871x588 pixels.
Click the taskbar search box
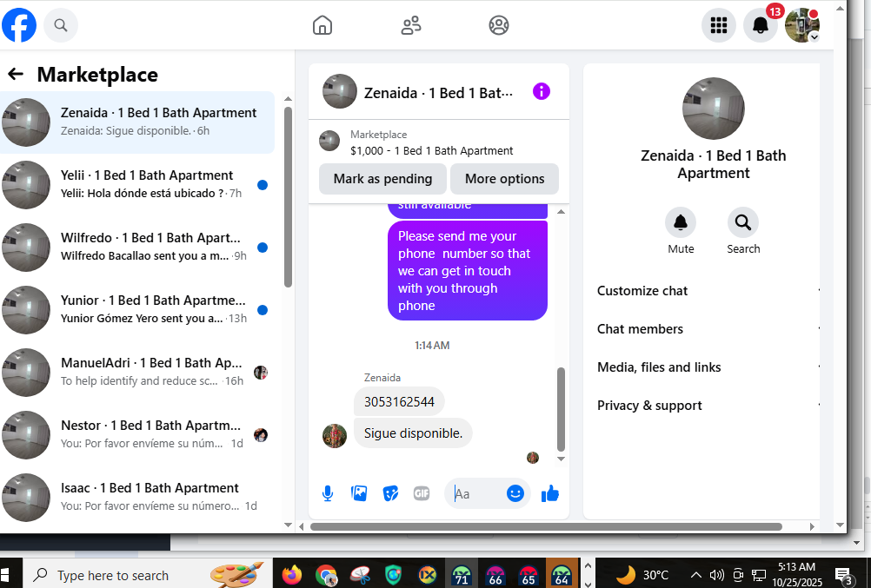tap(147, 575)
